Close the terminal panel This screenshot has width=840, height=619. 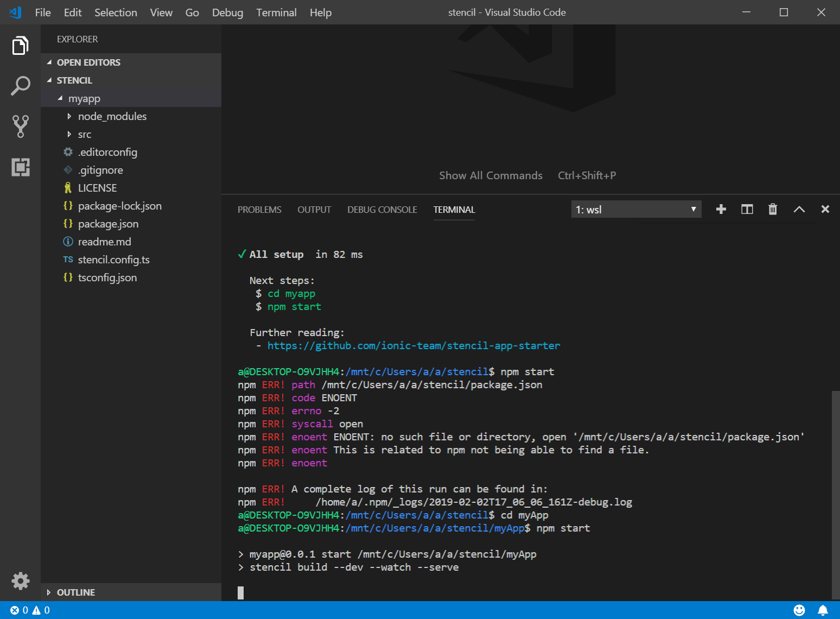click(825, 209)
